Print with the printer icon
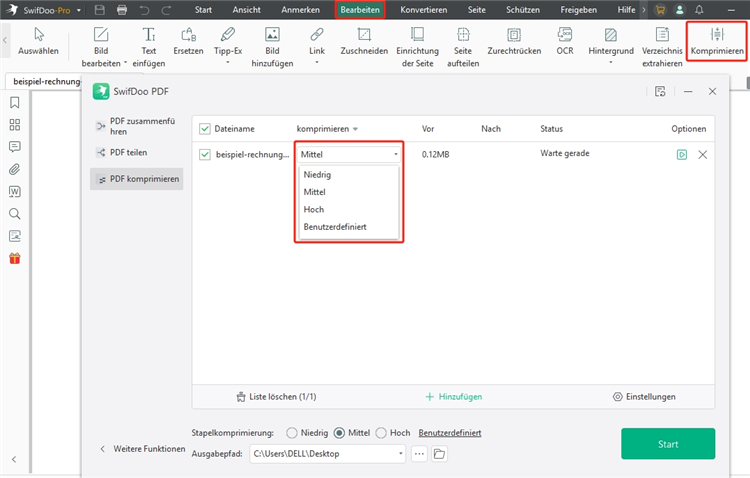The width and height of the screenshot is (750, 478). coord(122,10)
